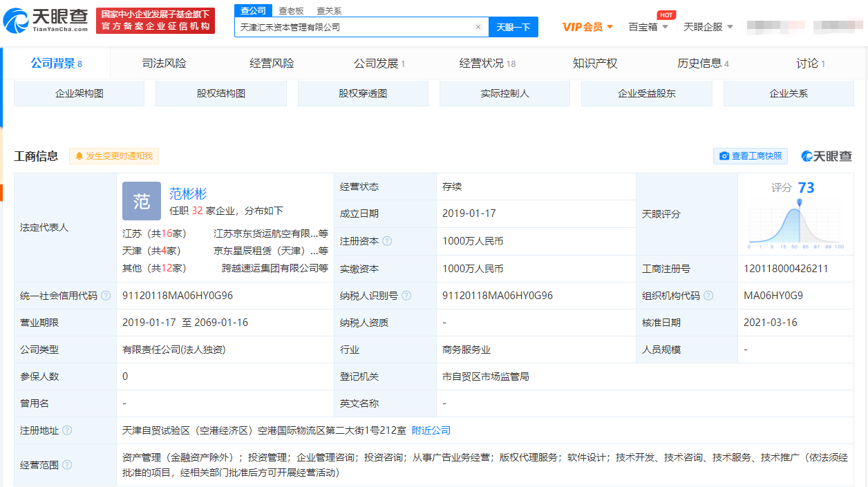Click help icon next to 注册地址
Viewport: 868px width, 487px height.
coord(67,430)
